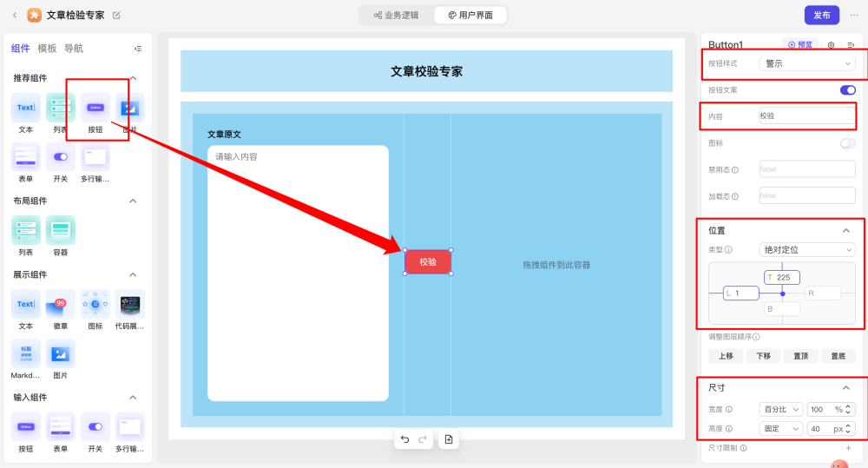Select the 代码展示 component
The image size is (868, 468).
[x=129, y=310]
